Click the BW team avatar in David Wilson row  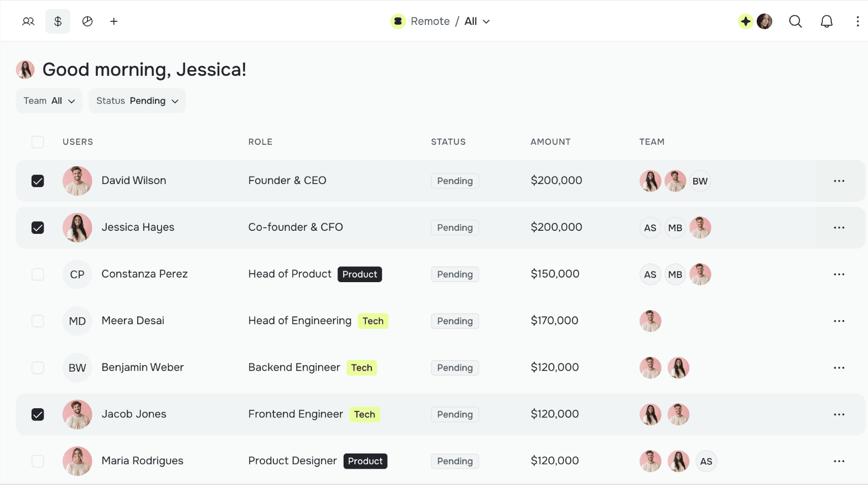pos(700,181)
